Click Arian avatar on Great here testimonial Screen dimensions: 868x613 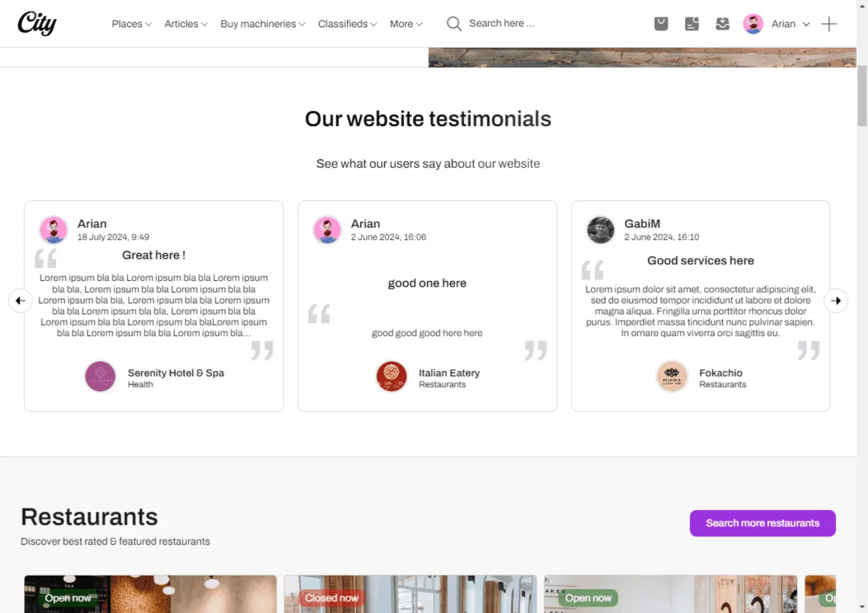point(54,230)
